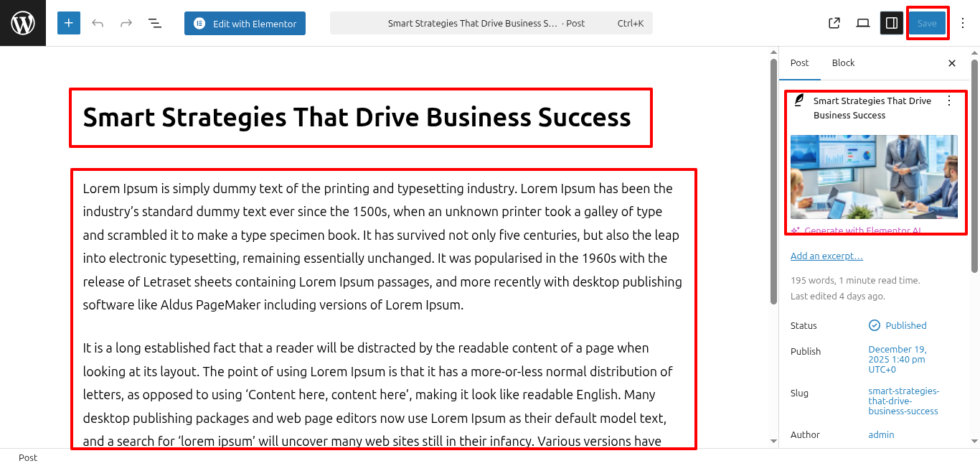Click the View Post external link icon
This screenshot has height=466, width=980.
point(834,23)
